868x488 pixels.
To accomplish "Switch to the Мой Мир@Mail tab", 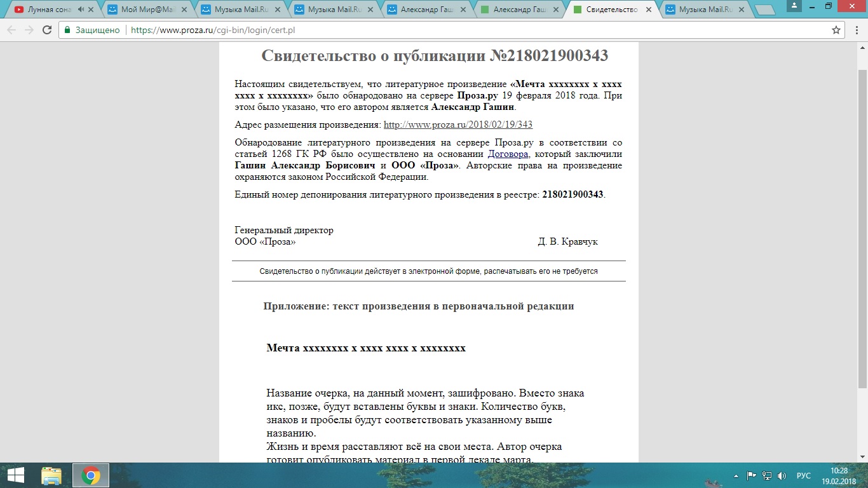I will click(146, 10).
